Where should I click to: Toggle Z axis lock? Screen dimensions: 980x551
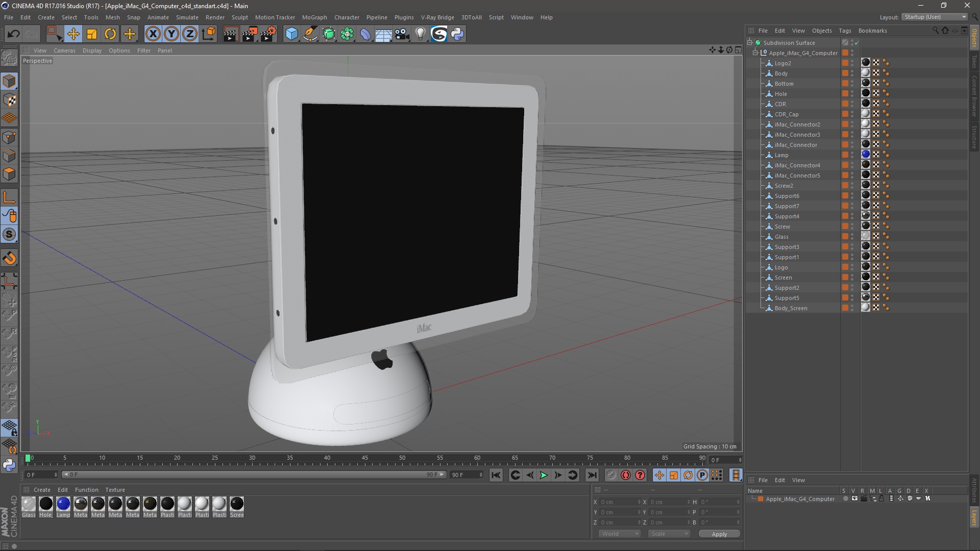(190, 34)
